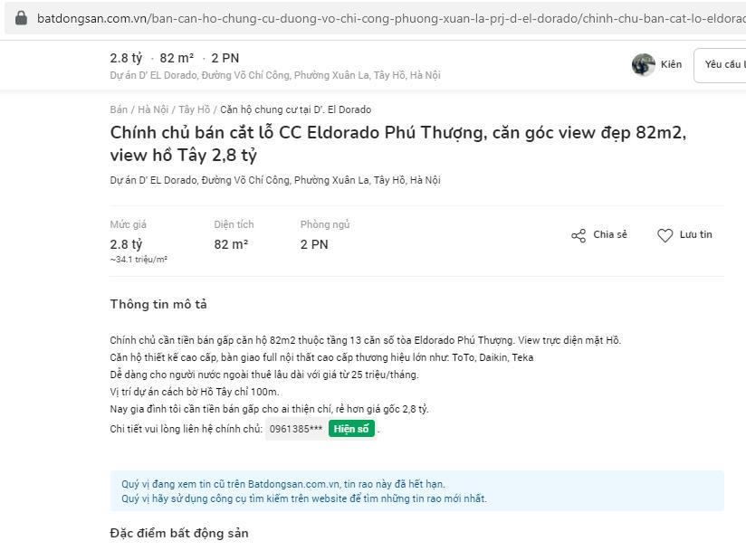The height and width of the screenshot is (560, 746).
Task: Click the Thông tin mô tả section heading
Action: pos(158,304)
